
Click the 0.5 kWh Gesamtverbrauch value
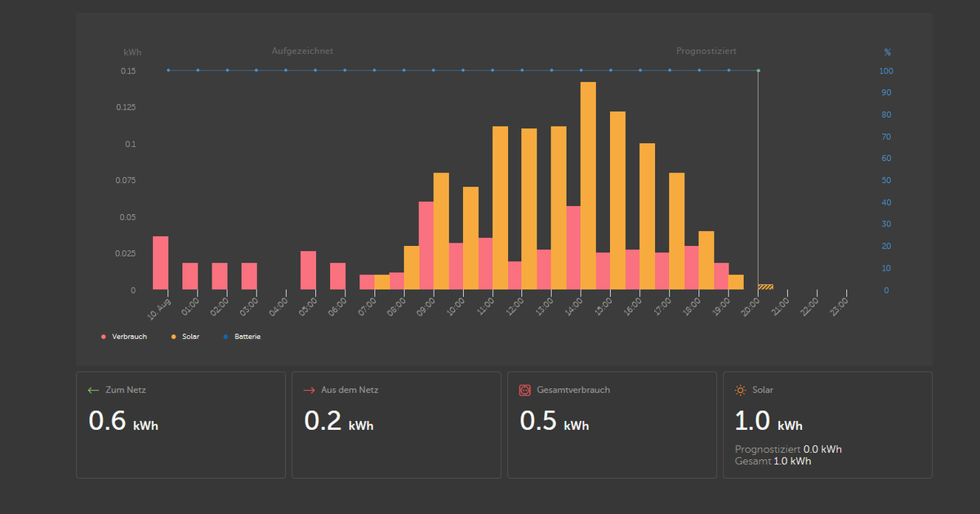tap(555, 421)
